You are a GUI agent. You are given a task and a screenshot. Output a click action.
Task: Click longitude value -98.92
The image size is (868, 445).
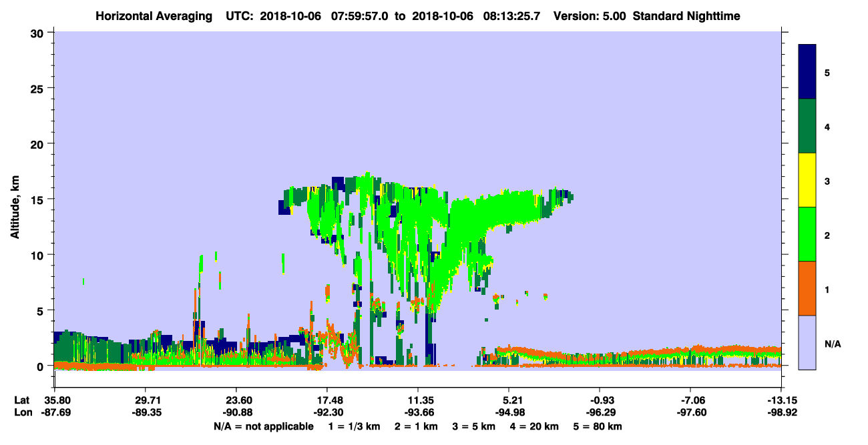coord(781,413)
